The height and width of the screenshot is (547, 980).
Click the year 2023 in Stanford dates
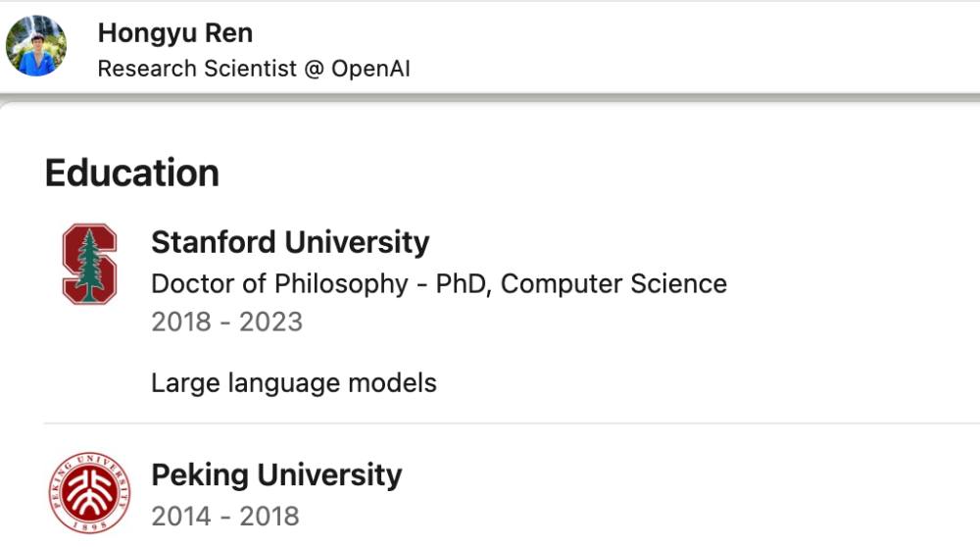(271, 322)
